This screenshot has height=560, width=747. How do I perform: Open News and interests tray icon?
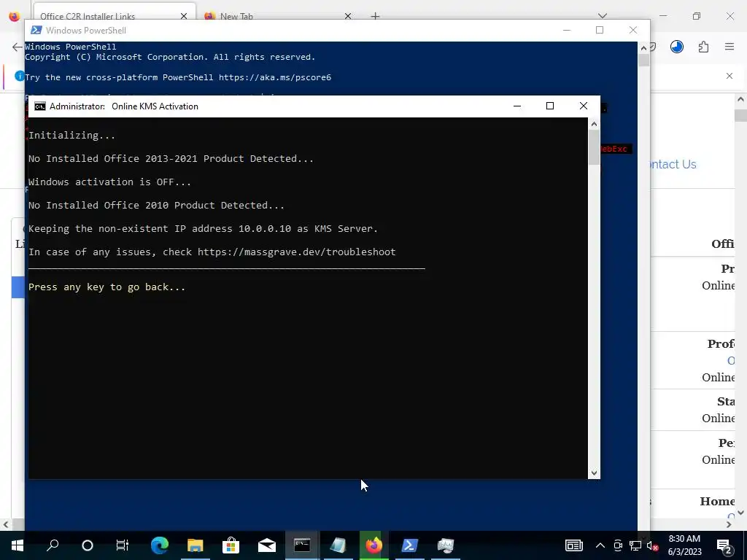[x=574, y=545]
